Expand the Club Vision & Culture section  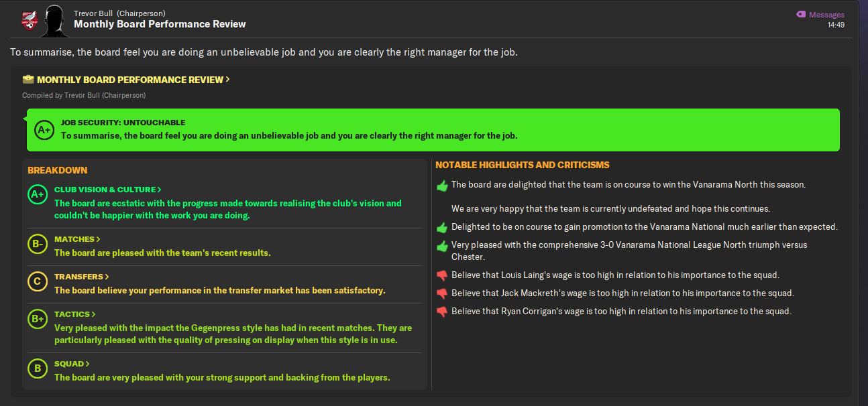coord(108,190)
